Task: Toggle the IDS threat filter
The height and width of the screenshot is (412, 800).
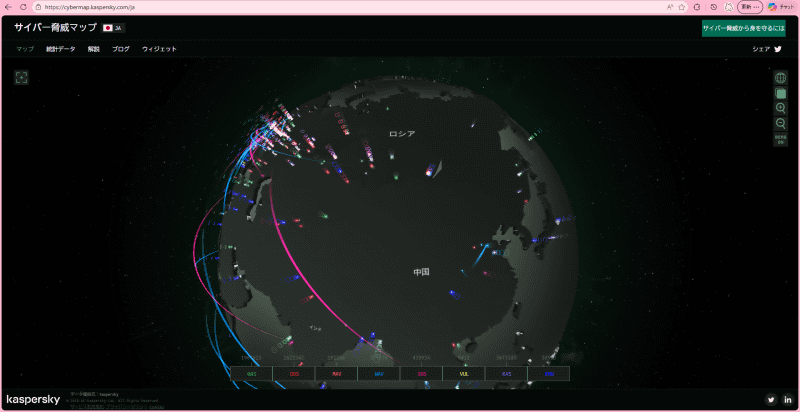Action: click(x=421, y=373)
